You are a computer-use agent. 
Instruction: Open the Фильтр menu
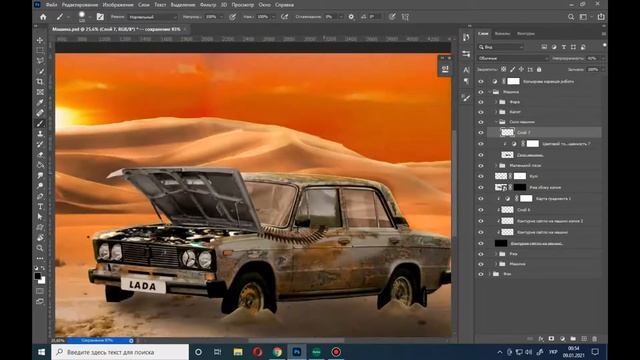208,5
